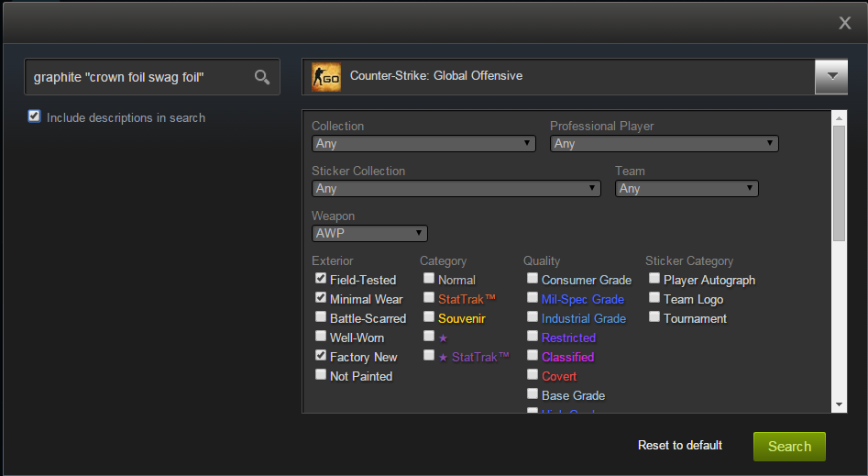The width and height of the screenshot is (868, 476).
Task: Tick the Covert quality checkbox
Action: tap(533, 375)
